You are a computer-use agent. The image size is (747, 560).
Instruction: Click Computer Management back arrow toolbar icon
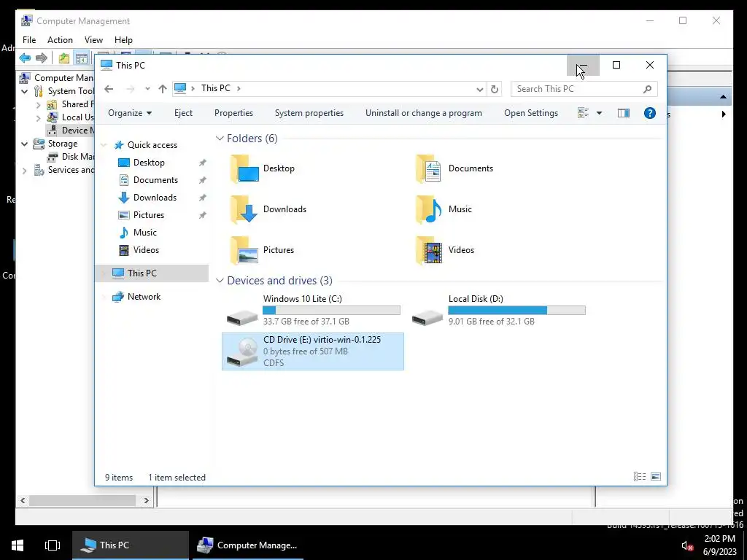25,58
